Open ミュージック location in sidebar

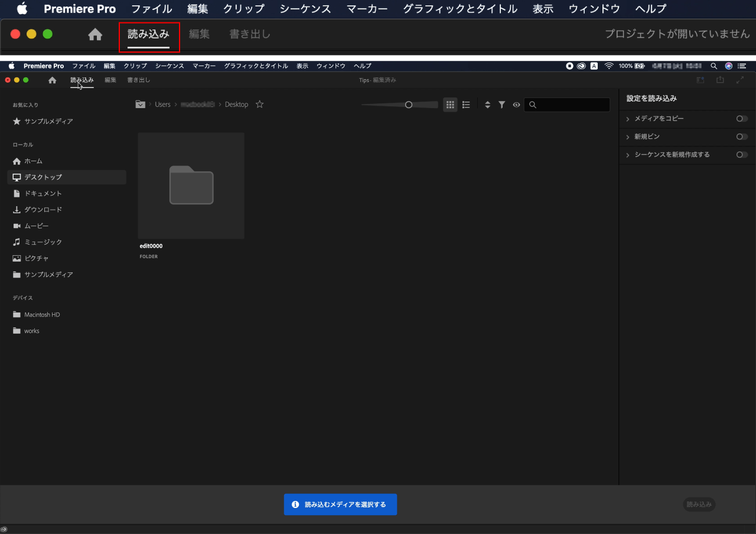coord(37,242)
